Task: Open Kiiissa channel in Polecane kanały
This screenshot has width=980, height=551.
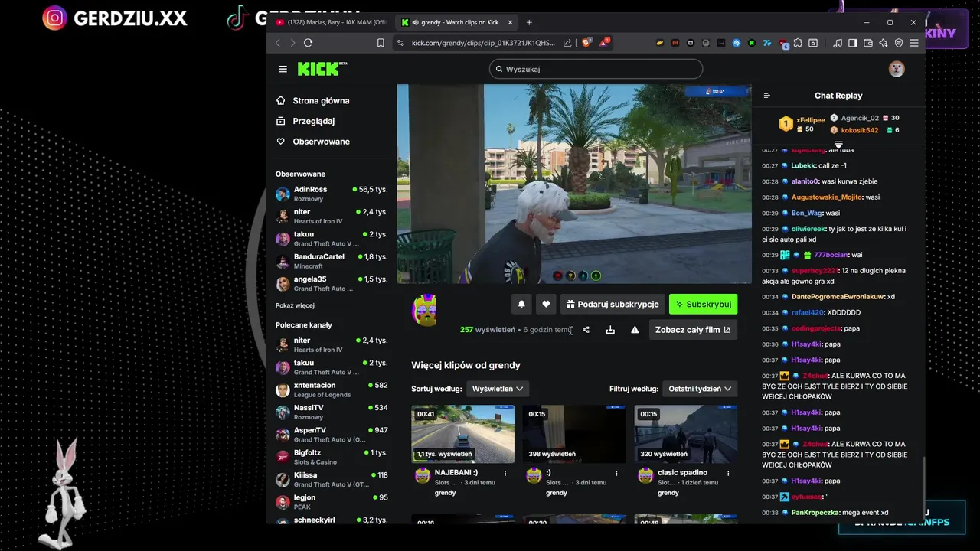Action: 332,479
